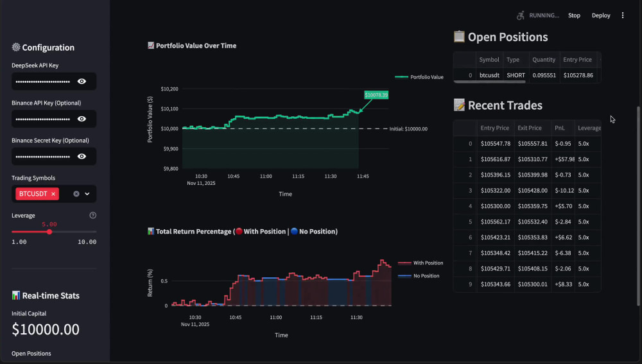The height and width of the screenshot is (364, 642).
Task: Select the SHORT type cell
Action: [x=516, y=75]
